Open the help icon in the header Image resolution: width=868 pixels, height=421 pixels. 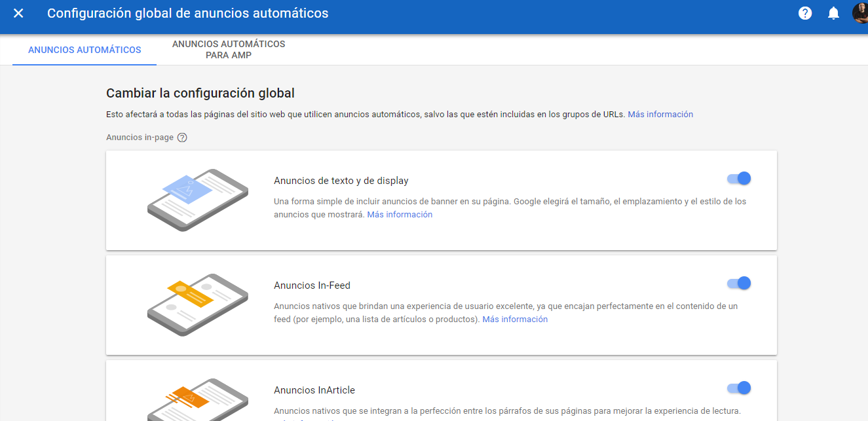tap(805, 13)
